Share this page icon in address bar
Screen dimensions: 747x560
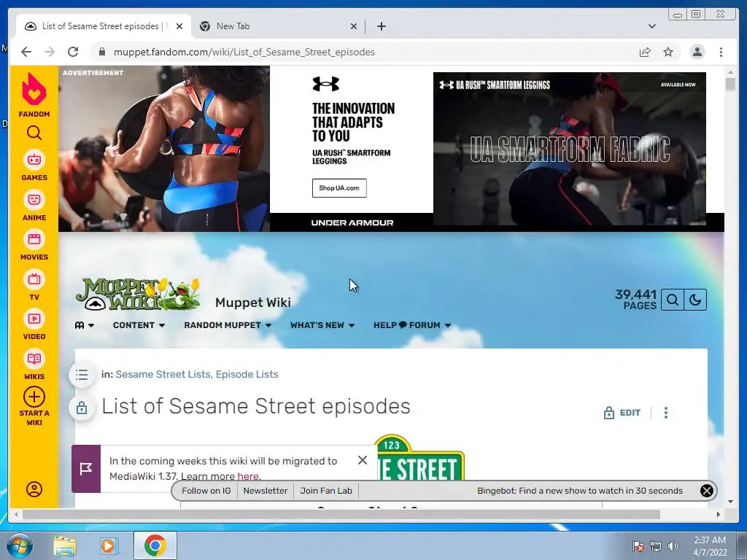(645, 52)
